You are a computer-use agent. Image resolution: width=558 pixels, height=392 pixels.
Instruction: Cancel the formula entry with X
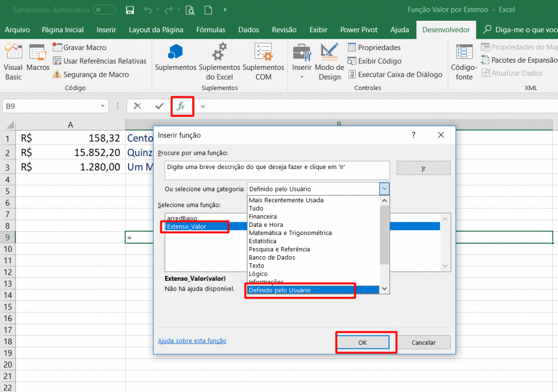point(137,106)
